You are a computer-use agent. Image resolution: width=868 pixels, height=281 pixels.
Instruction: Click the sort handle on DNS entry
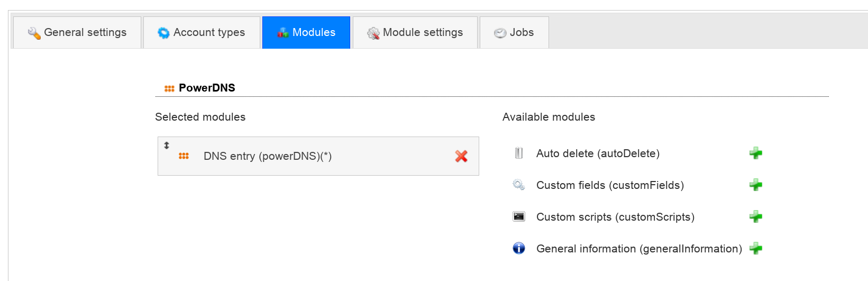(167, 145)
